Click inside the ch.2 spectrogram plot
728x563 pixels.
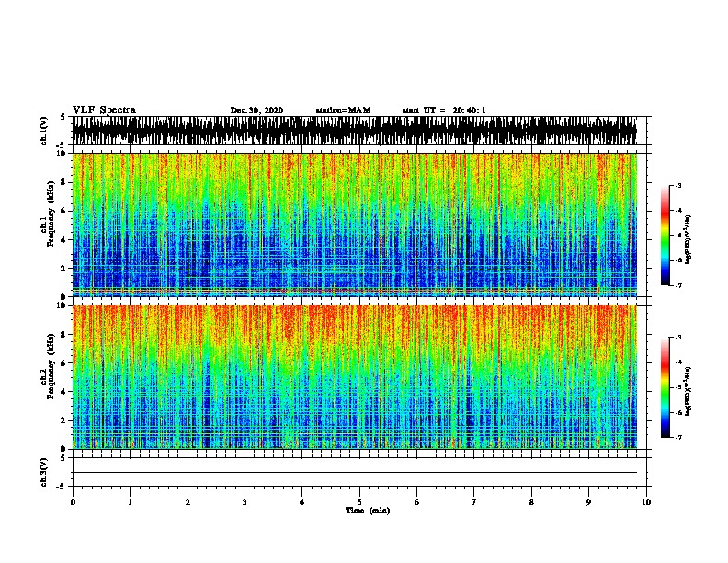(x=355, y=377)
